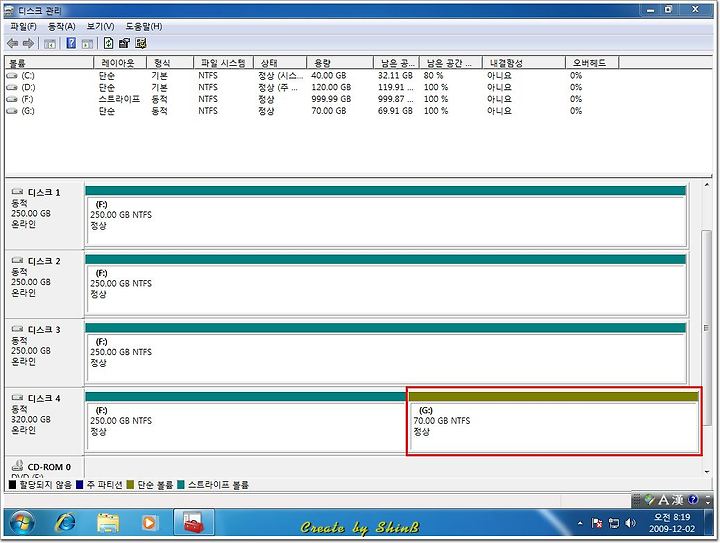Click the Refresh toolbar icon
720x543 pixels.
coord(108,43)
